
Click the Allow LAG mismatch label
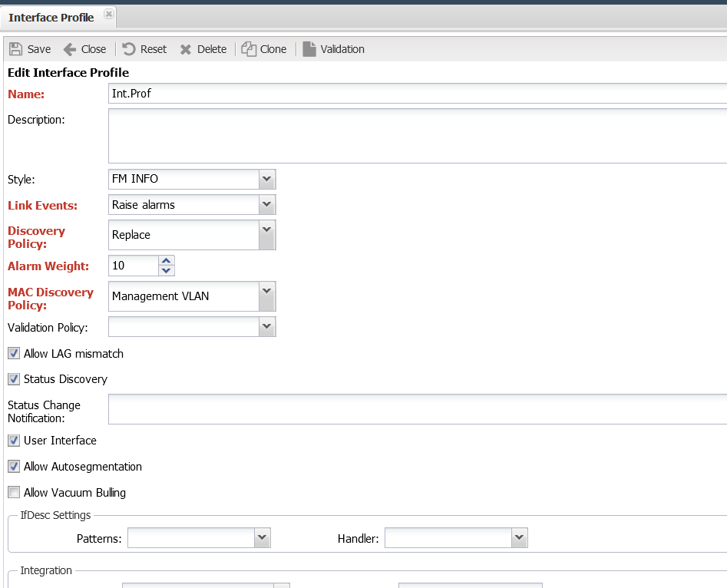click(x=74, y=353)
